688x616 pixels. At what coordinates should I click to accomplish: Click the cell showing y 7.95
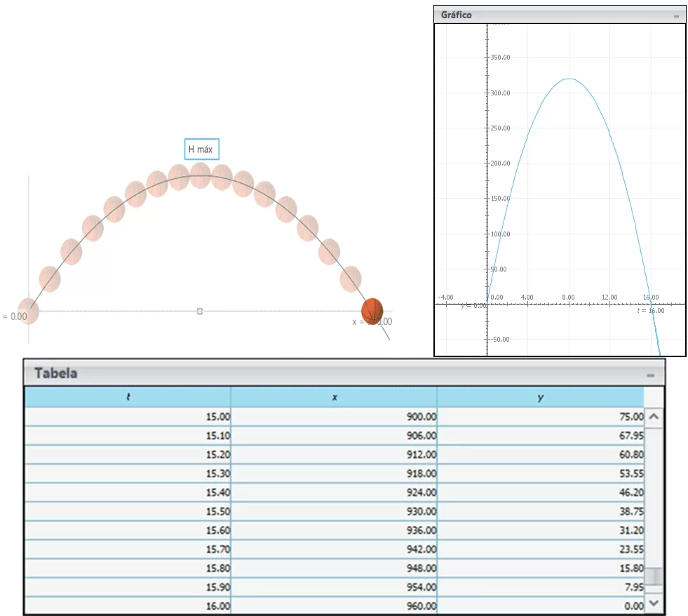click(x=541, y=587)
